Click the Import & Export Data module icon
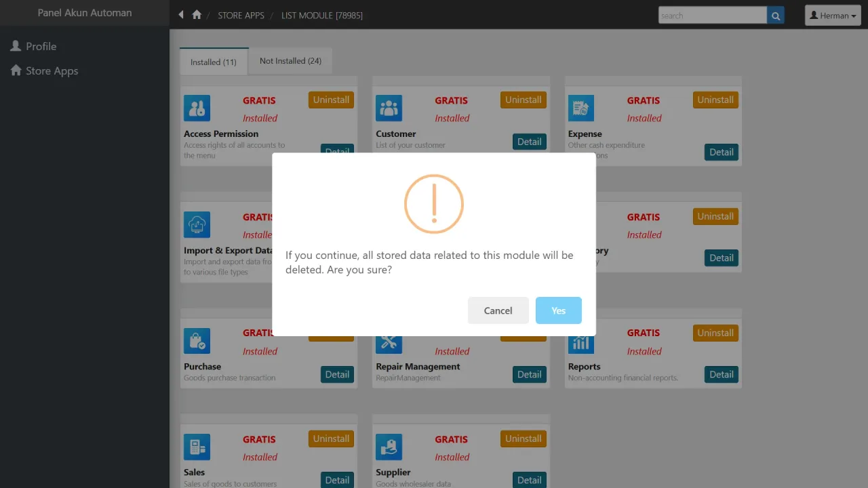 coord(197,224)
